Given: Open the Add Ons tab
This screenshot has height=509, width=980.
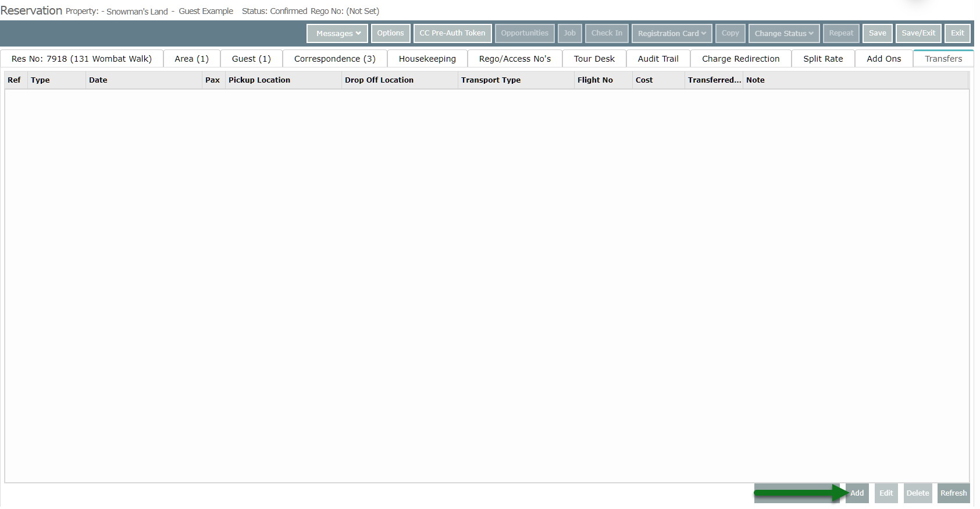Looking at the screenshot, I should point(884,59).
